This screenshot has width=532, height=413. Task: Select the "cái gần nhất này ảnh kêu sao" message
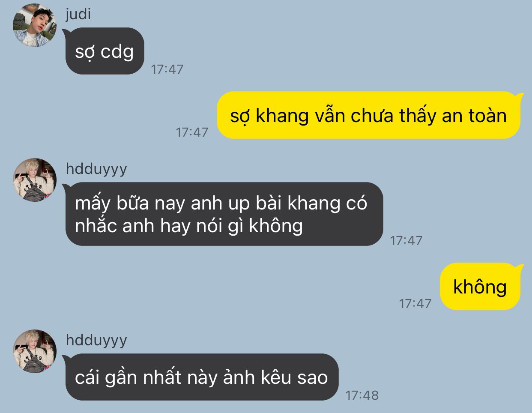pos(202,377)
